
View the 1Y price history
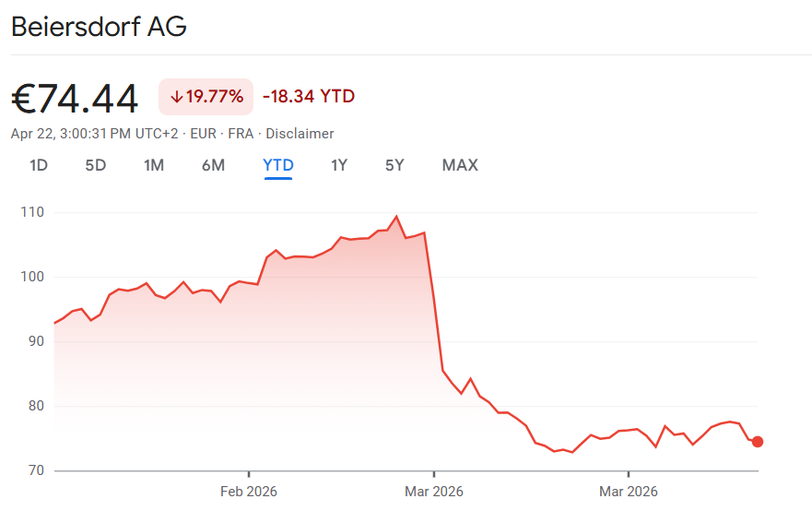click(x=339, y=165)
